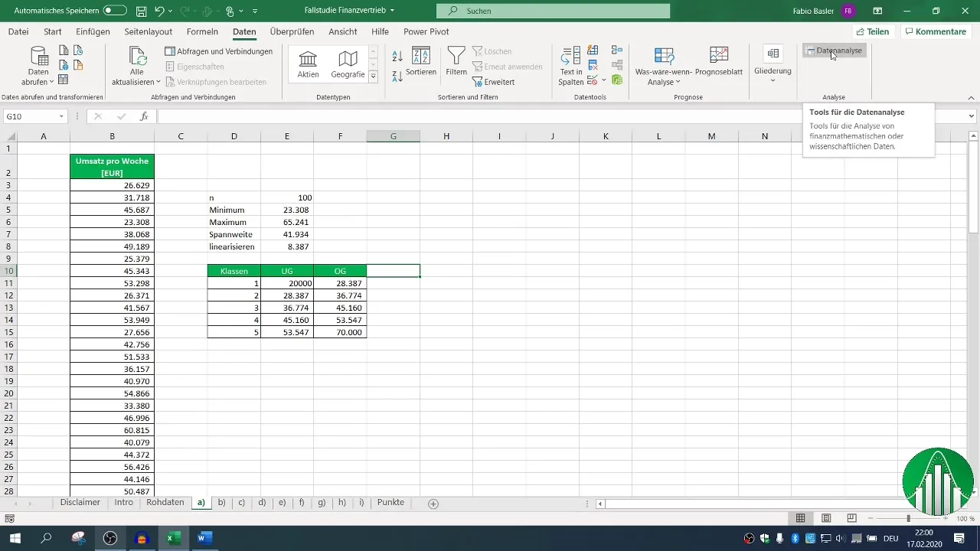Switch to the Punkte sheet tab
Image resolution: width=980 pixels, height=551 pixels.
(390, 503)
